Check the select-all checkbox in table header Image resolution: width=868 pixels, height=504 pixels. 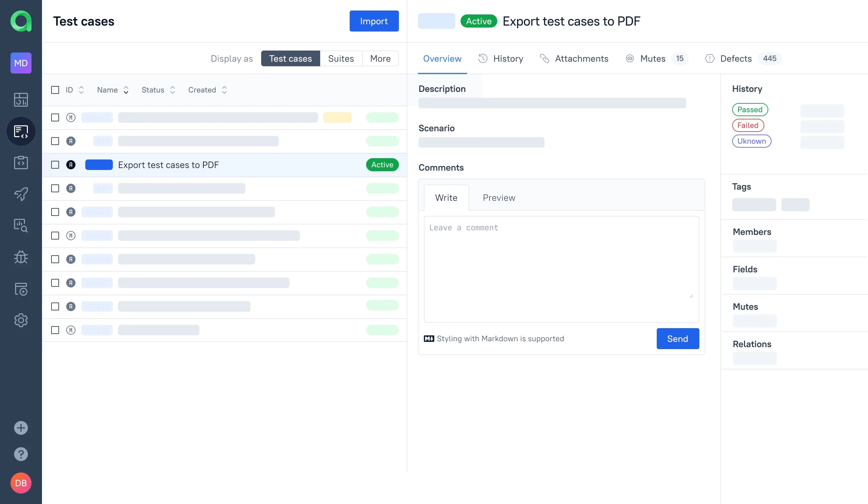point(55,90)
